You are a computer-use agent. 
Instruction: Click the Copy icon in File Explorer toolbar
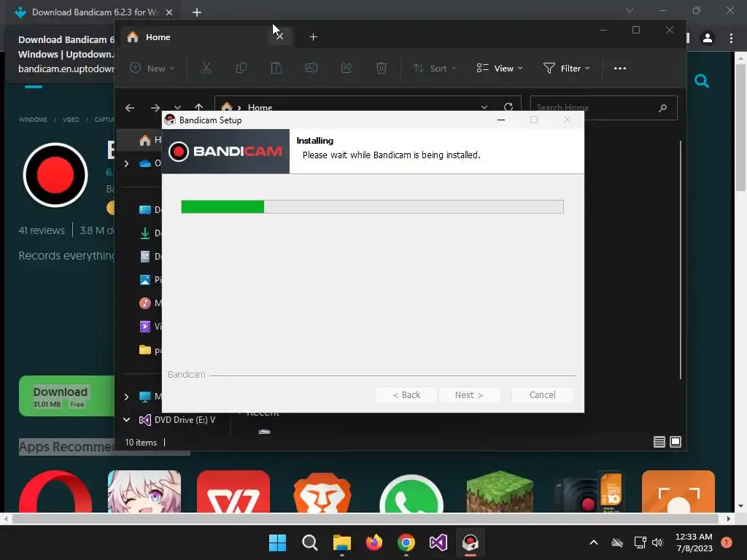241,68
